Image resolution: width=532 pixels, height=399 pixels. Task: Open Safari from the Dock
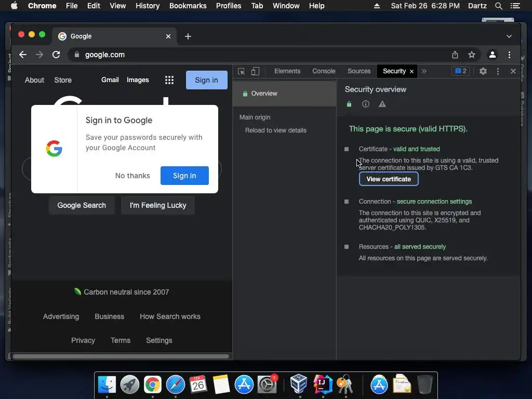coord(176,385)
